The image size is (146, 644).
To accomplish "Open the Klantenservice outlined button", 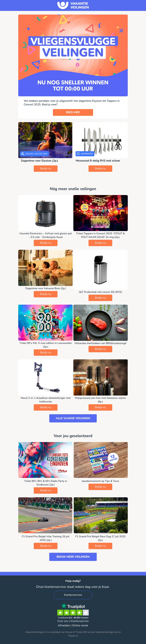I will click(x=73, y=595).
